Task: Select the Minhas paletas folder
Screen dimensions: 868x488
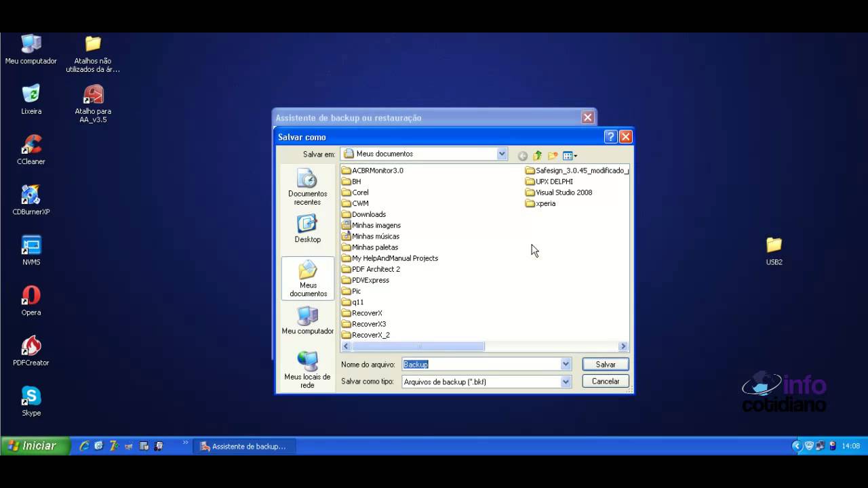Action: click(370, 247)
